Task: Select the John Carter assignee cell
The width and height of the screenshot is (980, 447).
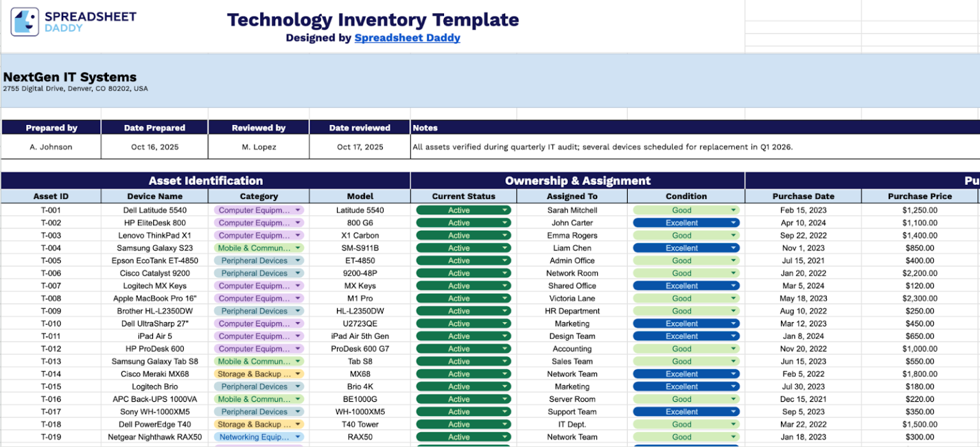Action: point(572,223)
